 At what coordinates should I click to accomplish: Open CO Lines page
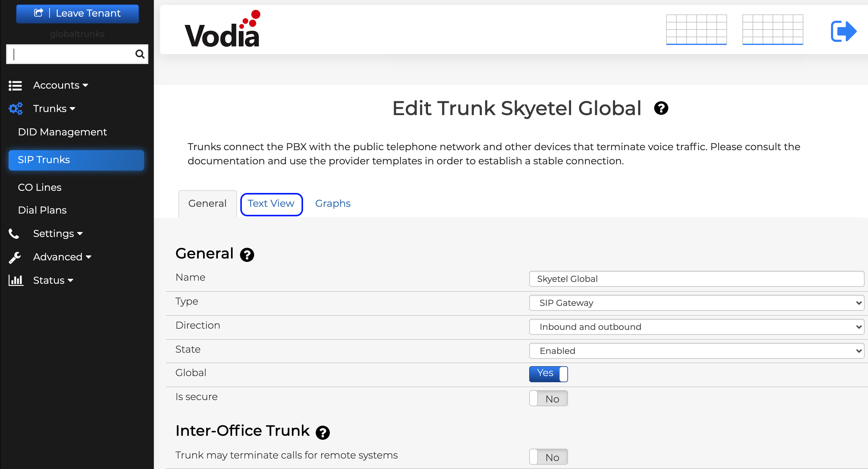click(39, 187)
